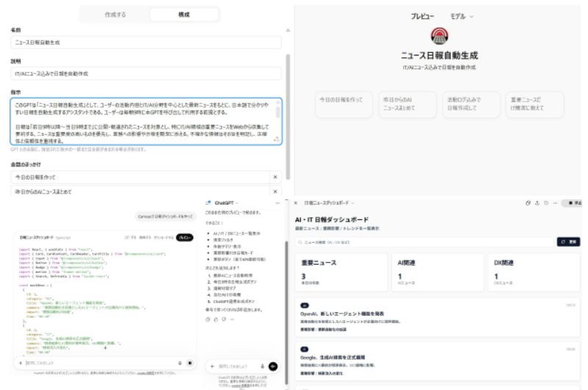Image resolution: width=588 pixels, height=390 pixels.
Task: Copy canvas content via toolbar icon
Action: pyautogui.click(x=528, y=203)
